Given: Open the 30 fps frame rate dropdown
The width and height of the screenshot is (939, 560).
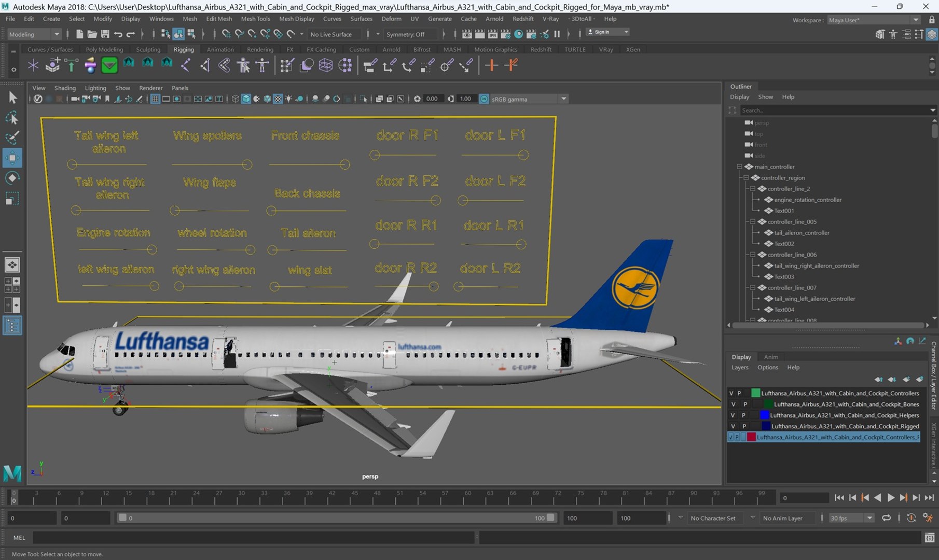Looking at the screenshot, I should tap(851, 518).
